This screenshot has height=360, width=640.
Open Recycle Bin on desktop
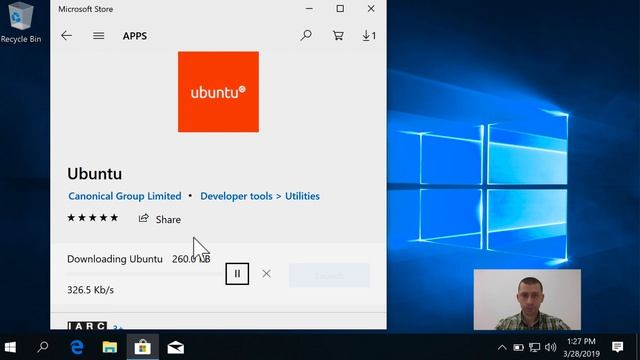click(21, 22)
